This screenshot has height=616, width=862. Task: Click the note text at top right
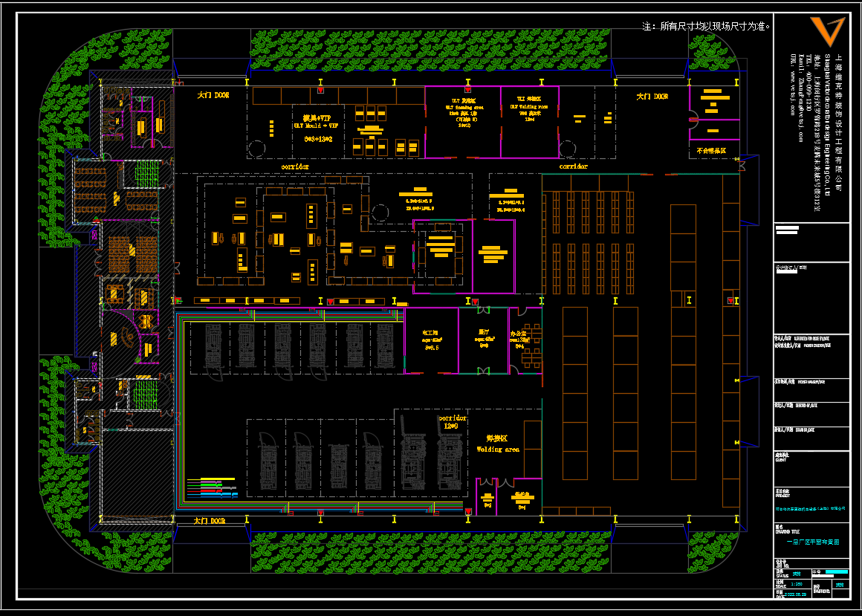click(x=705, y=26)
